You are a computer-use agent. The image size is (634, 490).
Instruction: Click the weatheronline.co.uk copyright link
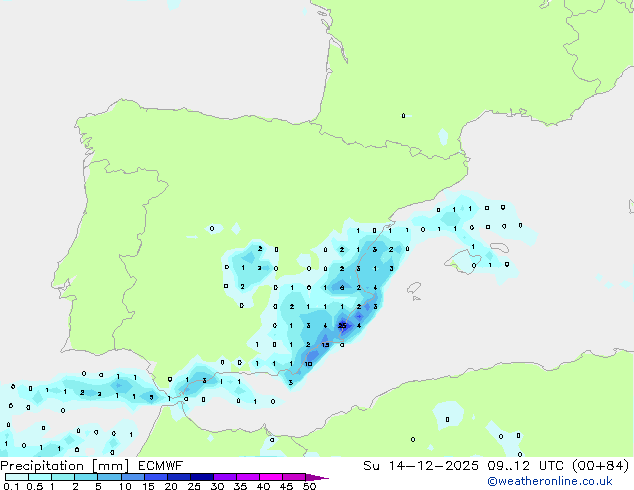[x=550, y=481]
